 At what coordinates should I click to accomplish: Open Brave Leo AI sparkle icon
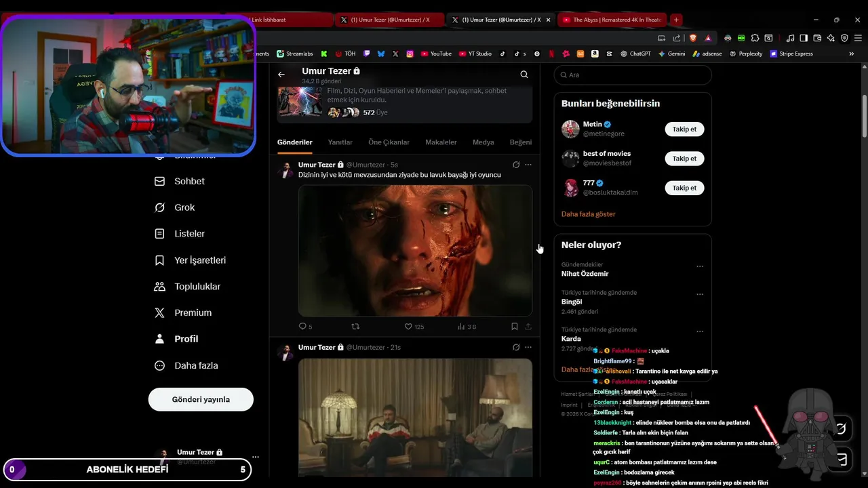pos(831,38)
